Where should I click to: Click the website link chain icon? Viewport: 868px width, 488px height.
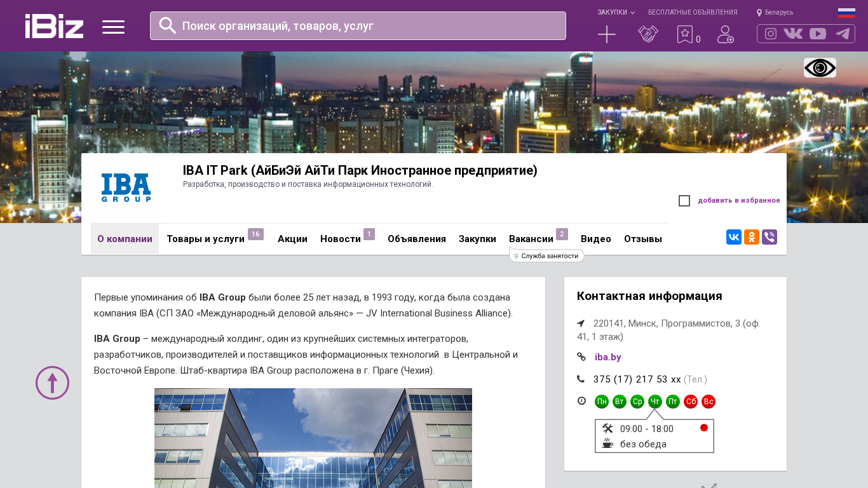tap(581, 357)
